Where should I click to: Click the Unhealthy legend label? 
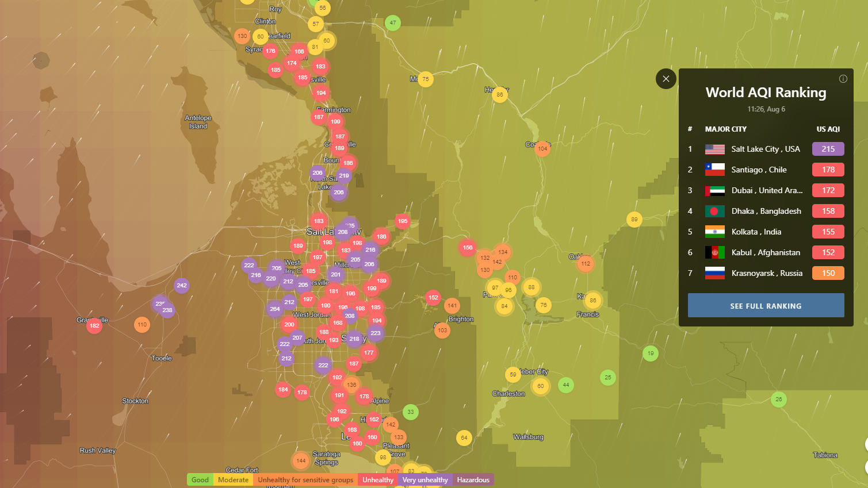point(378,479)
